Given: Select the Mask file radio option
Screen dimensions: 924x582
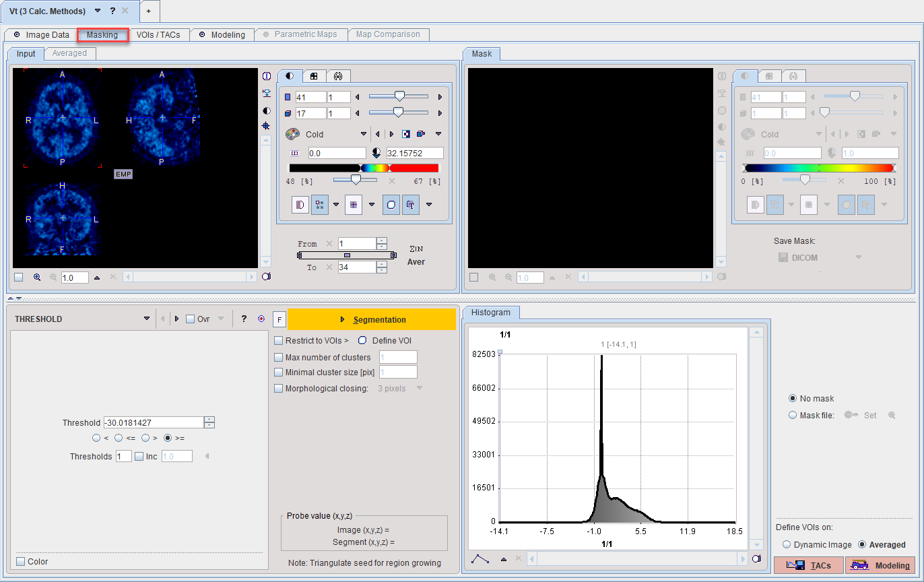Looking at the screenshot, I should click(793, 416).
